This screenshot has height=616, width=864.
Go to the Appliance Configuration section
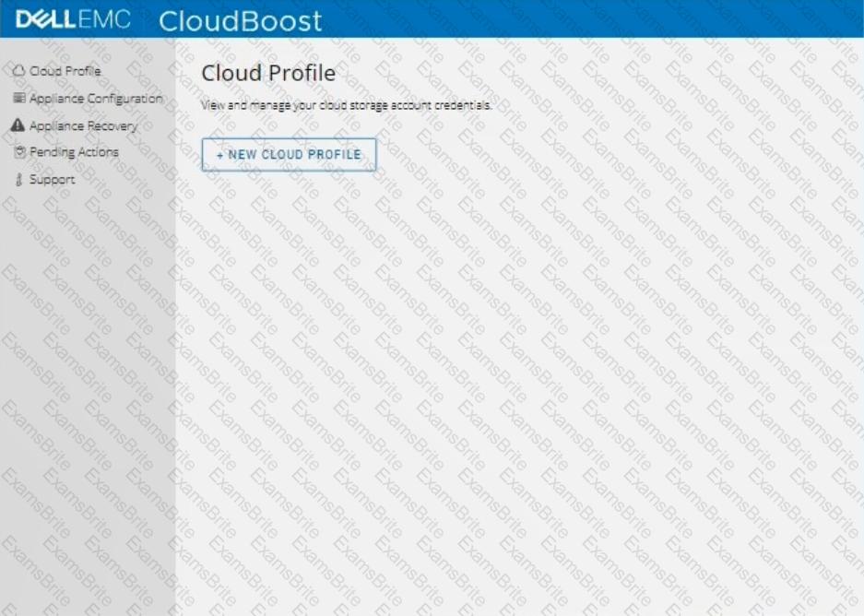tap(95, 98)
